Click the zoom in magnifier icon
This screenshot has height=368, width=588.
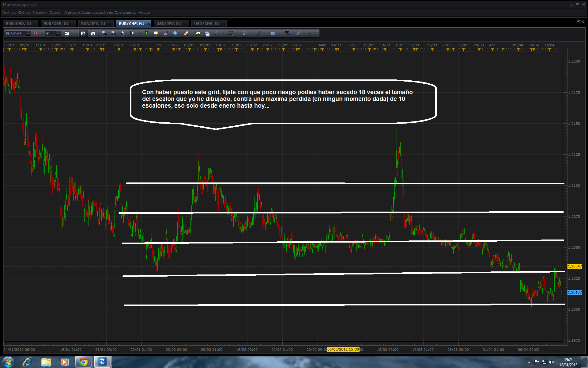tap(104, 33)
